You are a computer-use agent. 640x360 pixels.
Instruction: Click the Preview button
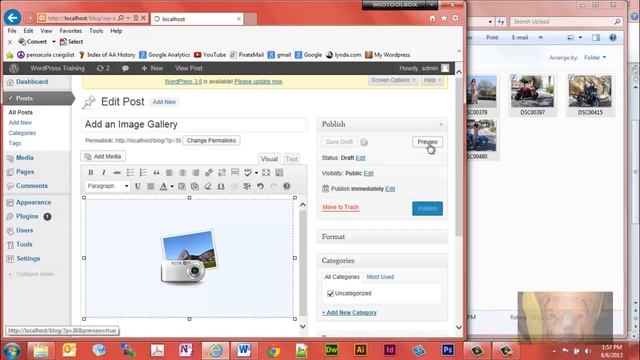pos(427,142)
